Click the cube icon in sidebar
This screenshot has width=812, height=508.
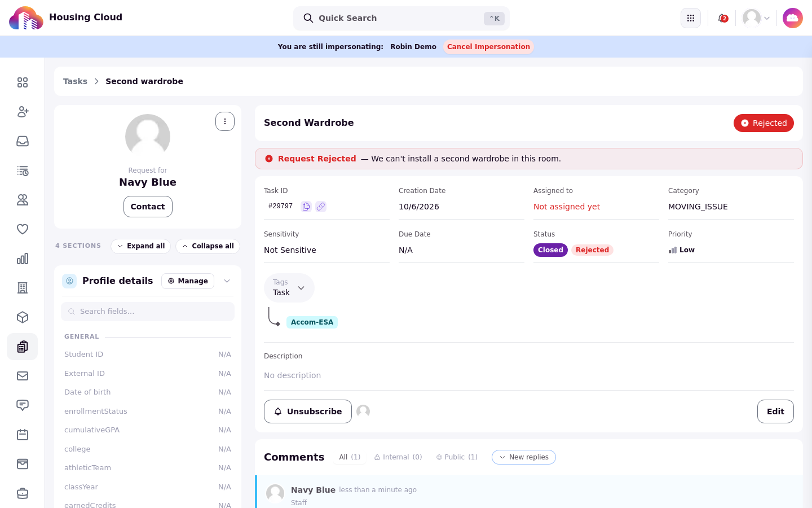(x=23, y=317)
